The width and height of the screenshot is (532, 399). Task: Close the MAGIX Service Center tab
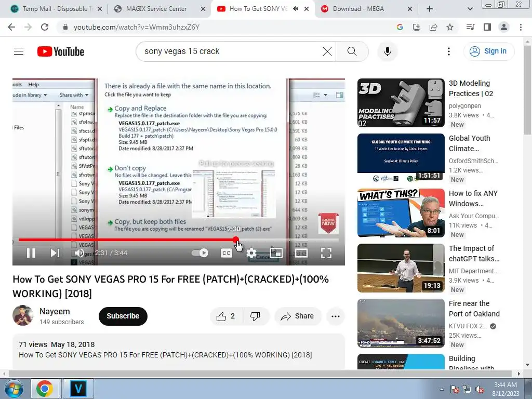[x=203, y=9]
